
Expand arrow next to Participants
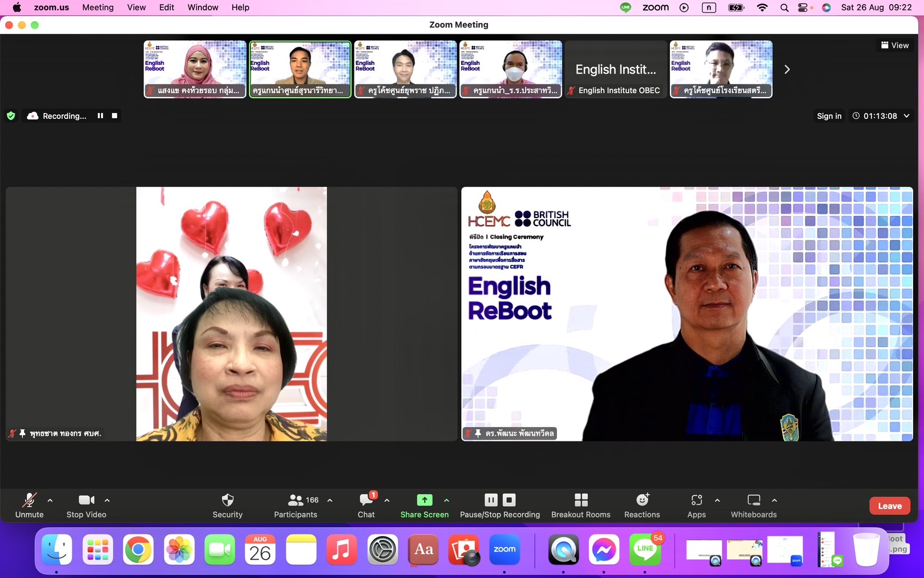[x=330, y=500]
